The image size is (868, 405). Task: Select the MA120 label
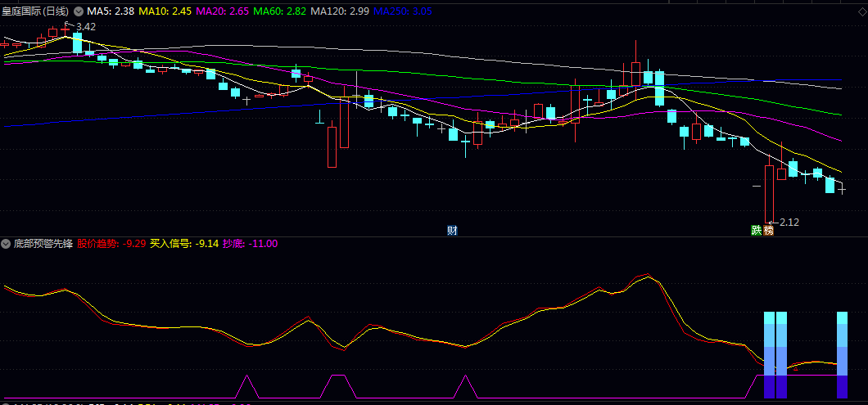point(342,11)
